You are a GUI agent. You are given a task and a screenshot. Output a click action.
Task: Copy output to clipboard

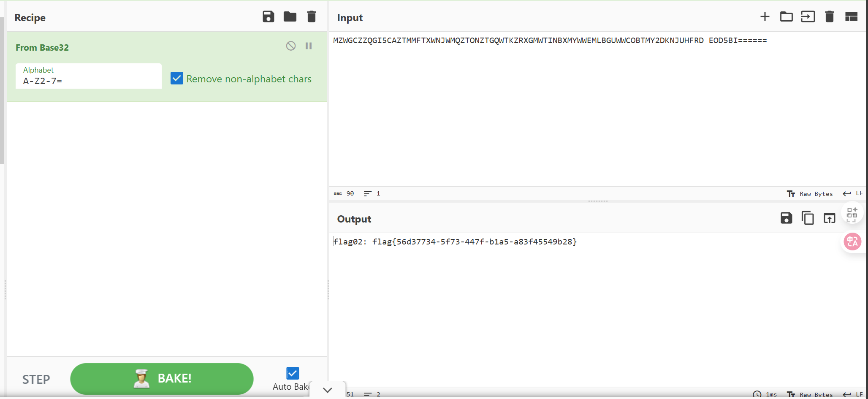click(808, 218)
